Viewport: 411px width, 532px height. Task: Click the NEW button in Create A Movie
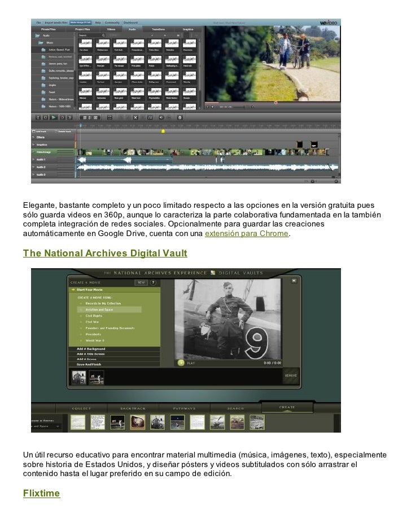[x=141, y=282]
